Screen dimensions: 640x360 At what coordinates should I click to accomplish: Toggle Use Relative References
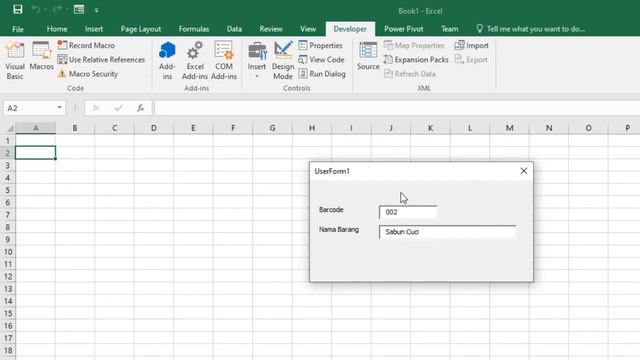[101, 60]
